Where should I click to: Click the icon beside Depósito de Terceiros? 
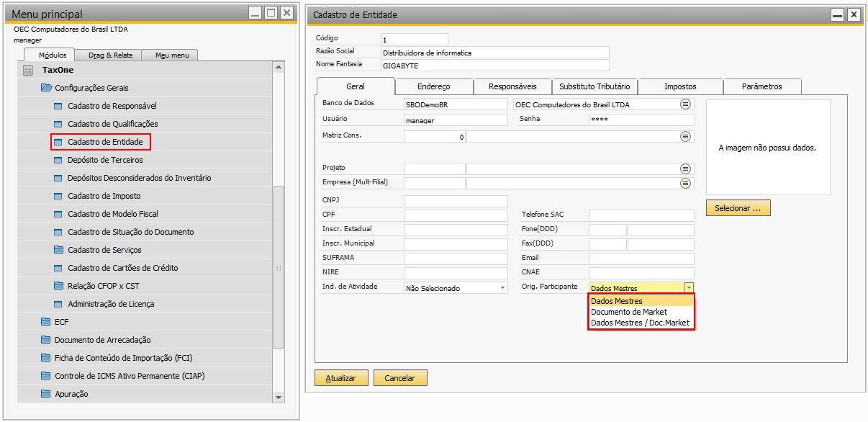point(59,160)
